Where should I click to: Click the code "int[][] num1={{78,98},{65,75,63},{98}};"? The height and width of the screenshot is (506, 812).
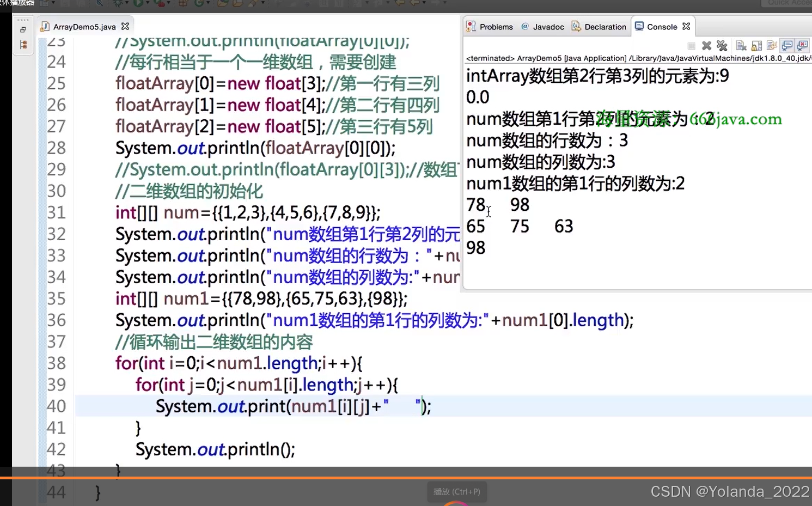(261, 298)
